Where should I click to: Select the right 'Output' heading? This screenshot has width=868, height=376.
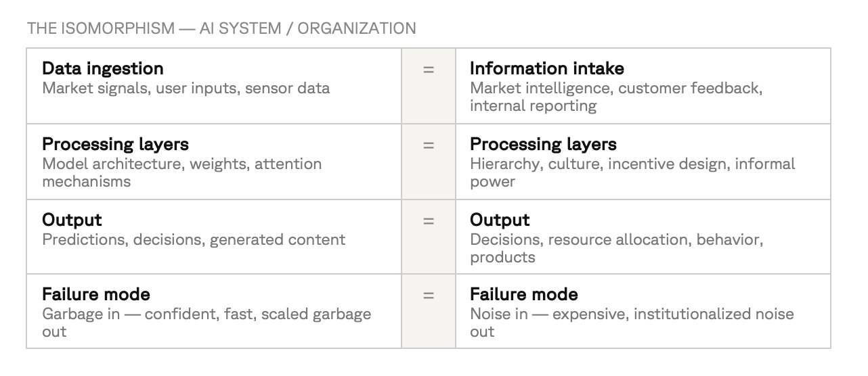[500, 220]
